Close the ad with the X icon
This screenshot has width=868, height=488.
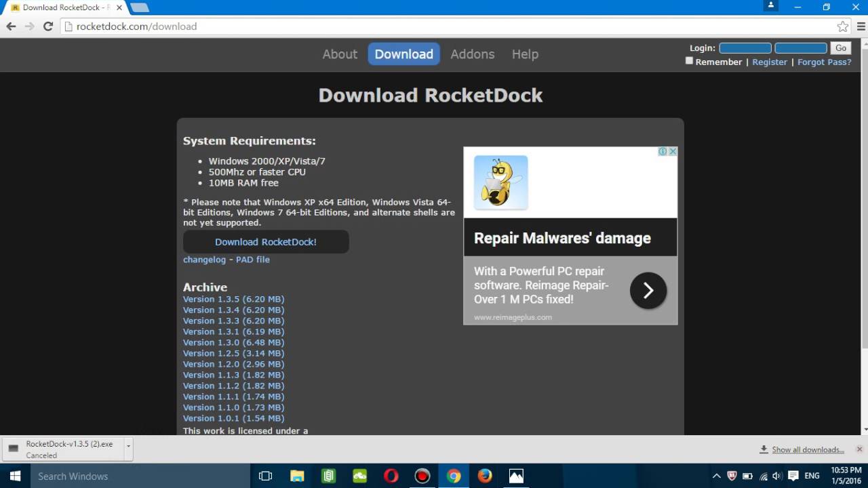673,151
